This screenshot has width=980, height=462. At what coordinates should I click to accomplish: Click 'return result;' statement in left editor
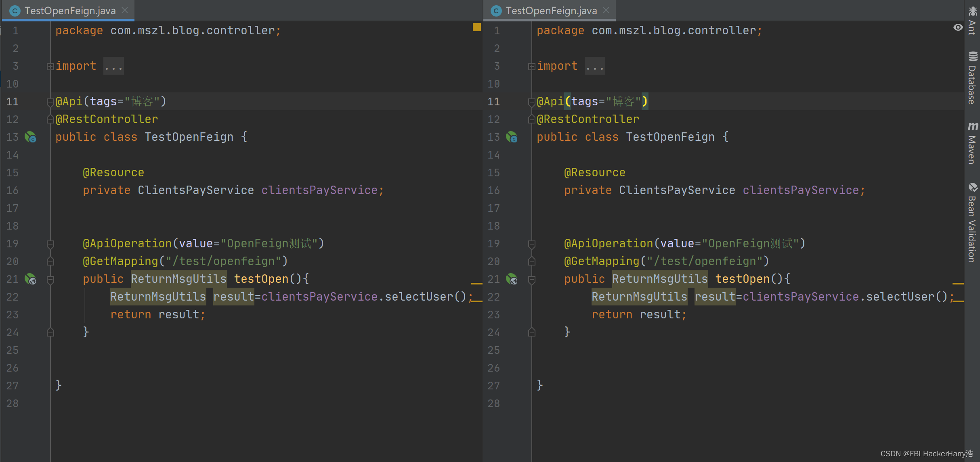(158, 315)
